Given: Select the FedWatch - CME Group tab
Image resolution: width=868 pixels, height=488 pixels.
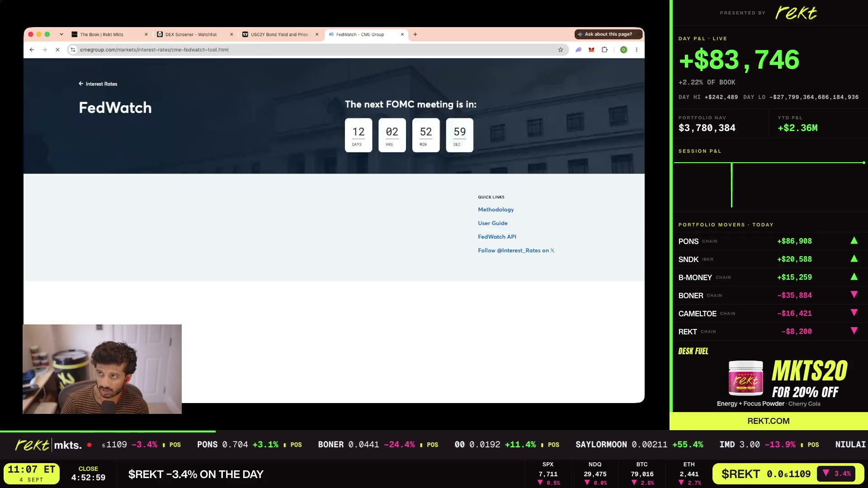Looking at the screenshot, I should pyautogui.click(x=366, y=34).
